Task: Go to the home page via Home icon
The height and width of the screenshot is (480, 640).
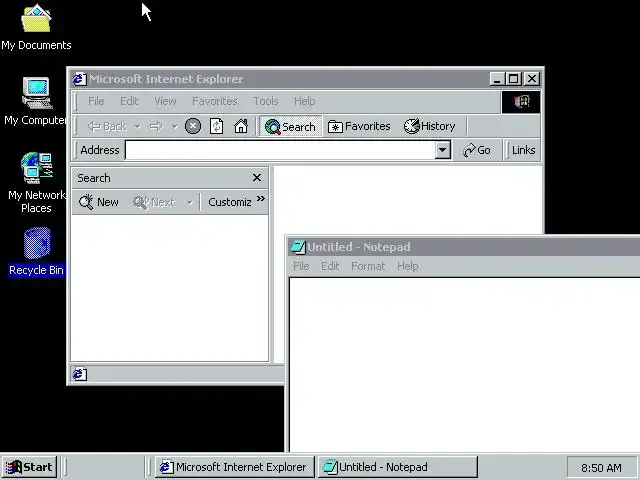Action: (241, 126)
